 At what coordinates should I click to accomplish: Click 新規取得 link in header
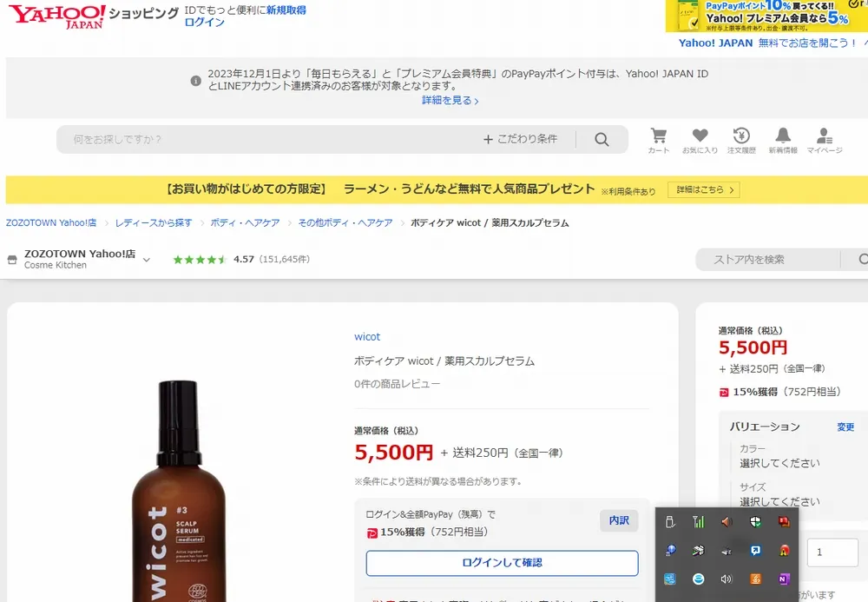(x=286, y=10)
